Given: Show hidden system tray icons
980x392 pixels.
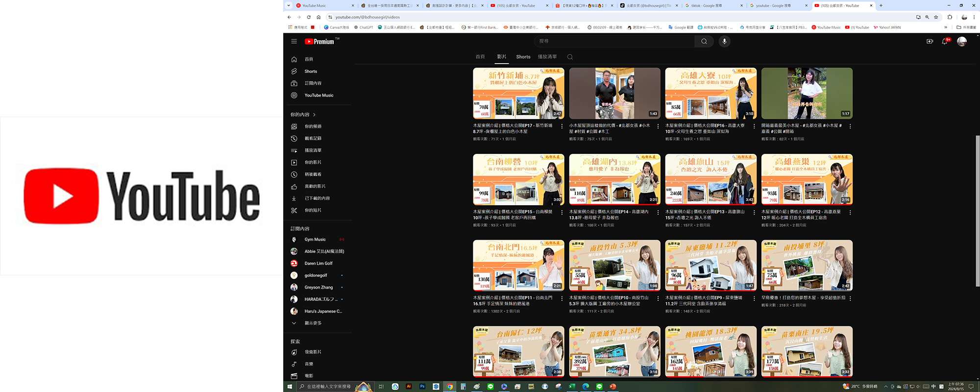Looking at the screenshot, I should point(885,387).
